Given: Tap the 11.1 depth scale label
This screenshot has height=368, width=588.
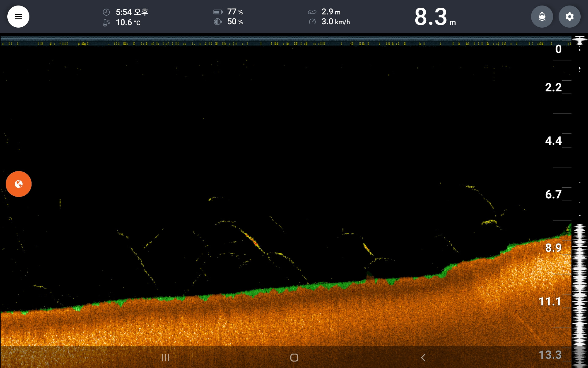Looking at the screenshot, I should 550,301.
